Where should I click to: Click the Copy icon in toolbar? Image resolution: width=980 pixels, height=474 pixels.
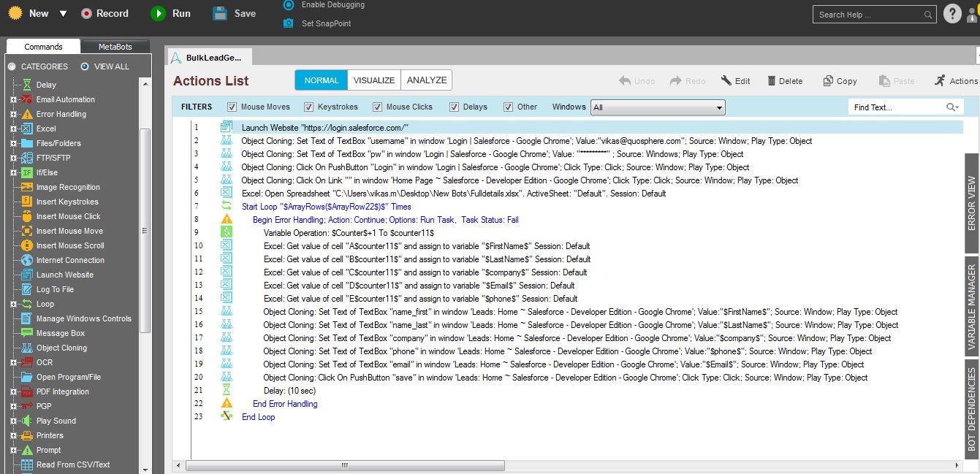pos(828,81)
